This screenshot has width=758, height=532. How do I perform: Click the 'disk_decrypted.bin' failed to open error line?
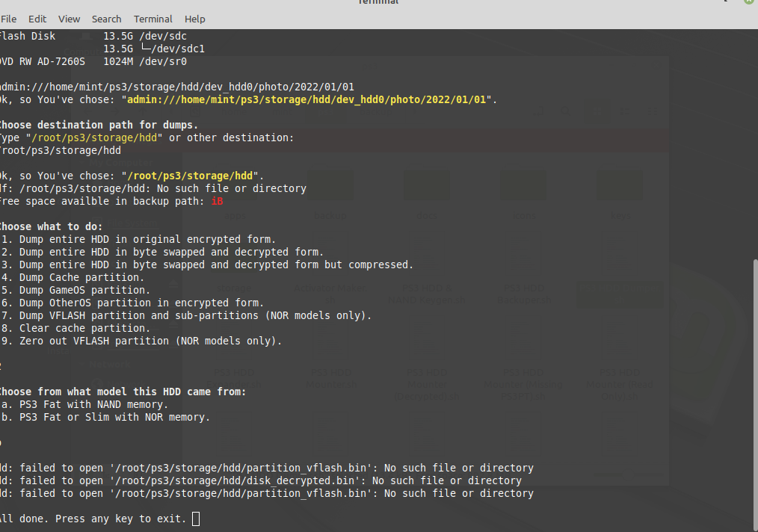click(x=261, y=480)
